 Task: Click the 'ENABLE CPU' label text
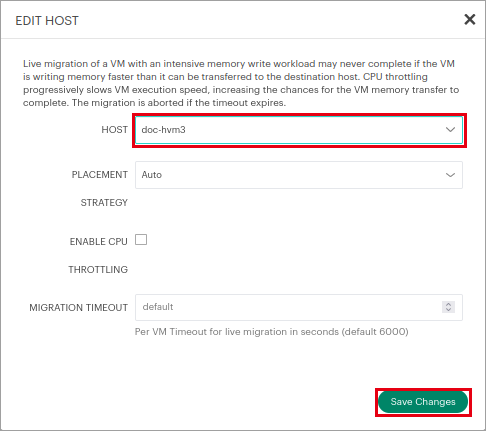click(99, 241)
